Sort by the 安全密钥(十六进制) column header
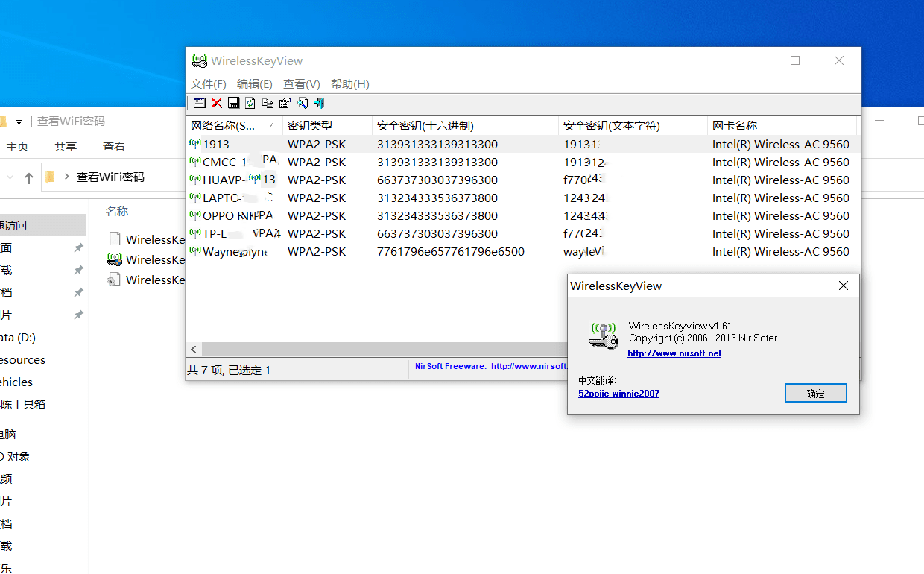This screenshot has width=924, height=574. (x=465, y=126)
